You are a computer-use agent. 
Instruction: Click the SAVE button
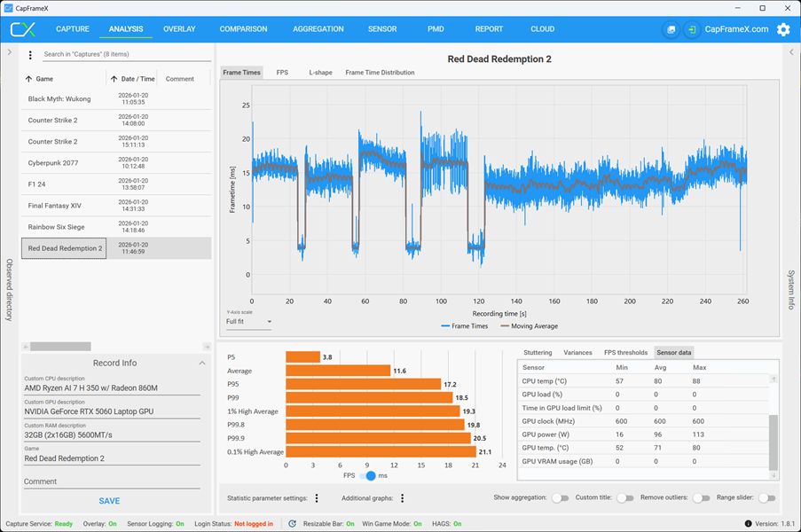coord(109,501)
